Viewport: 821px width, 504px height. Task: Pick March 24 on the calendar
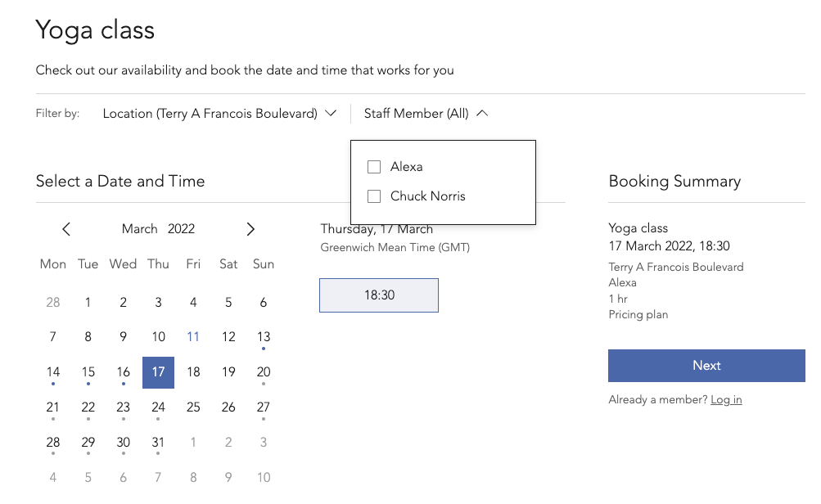point(158,407)
